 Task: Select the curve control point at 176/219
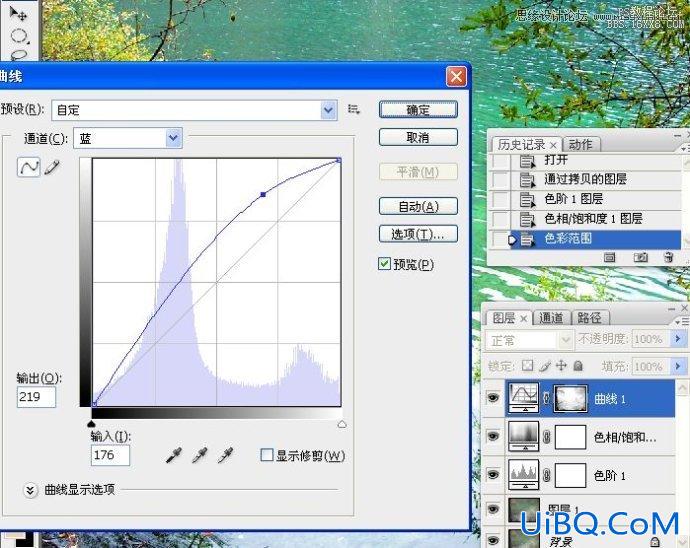click(x=263, y=194)
